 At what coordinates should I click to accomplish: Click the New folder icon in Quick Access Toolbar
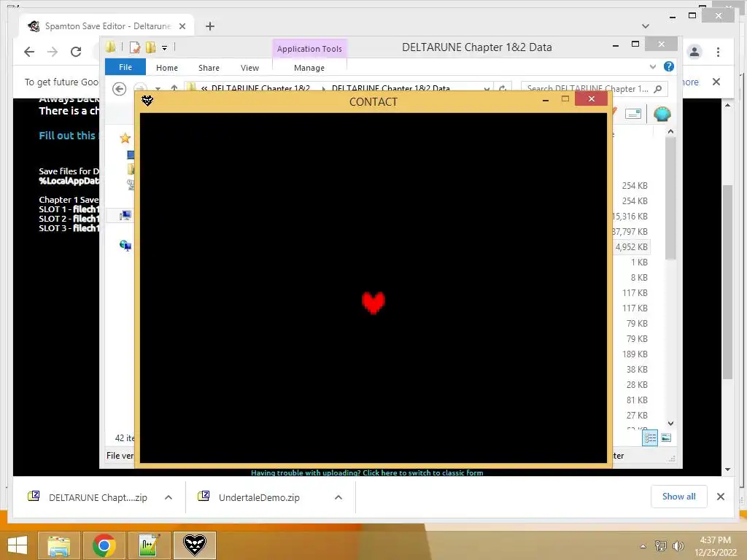(x=150, y=47)
